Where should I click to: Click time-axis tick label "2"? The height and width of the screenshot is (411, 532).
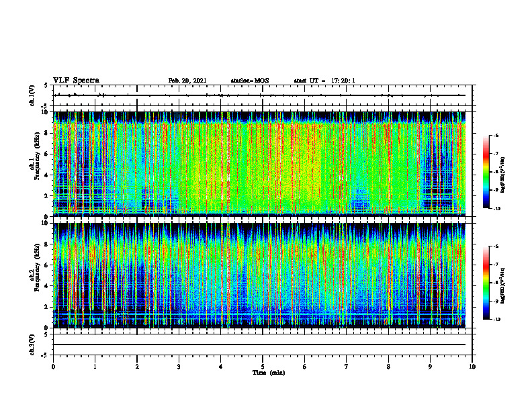click(137, 367)
